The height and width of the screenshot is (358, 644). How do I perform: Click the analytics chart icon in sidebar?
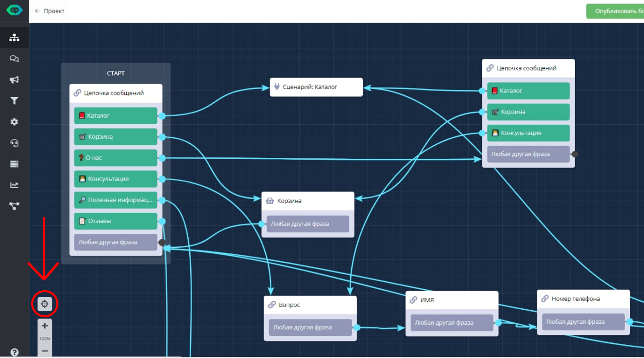14,185
